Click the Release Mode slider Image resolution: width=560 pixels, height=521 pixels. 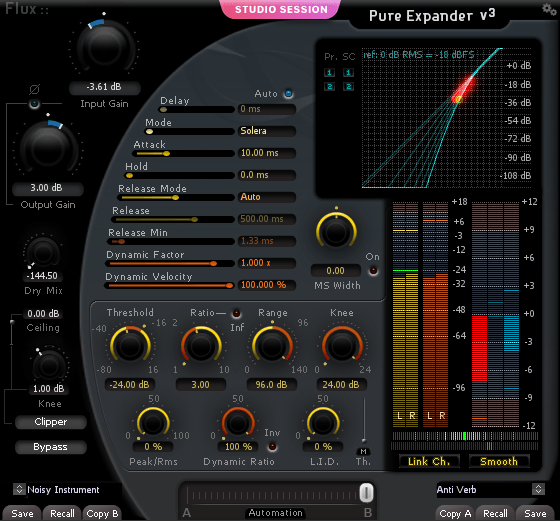tap(176, 197)
